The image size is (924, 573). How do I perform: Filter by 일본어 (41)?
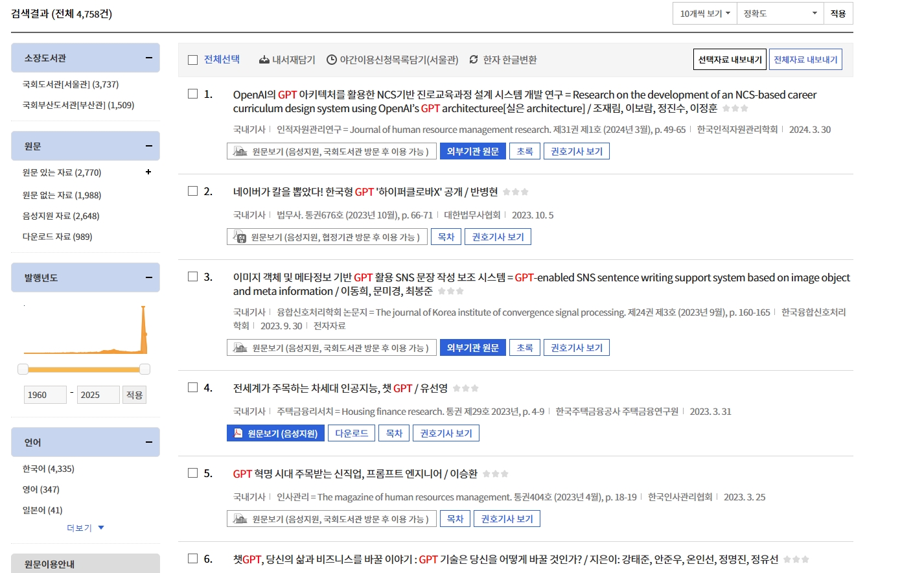(42, 510)
